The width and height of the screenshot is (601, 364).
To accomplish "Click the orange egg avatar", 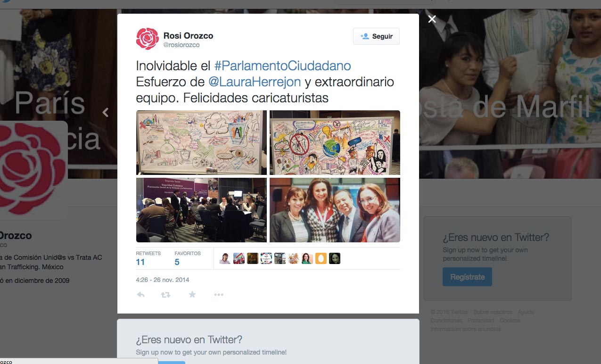I will [x=321, y=258].
